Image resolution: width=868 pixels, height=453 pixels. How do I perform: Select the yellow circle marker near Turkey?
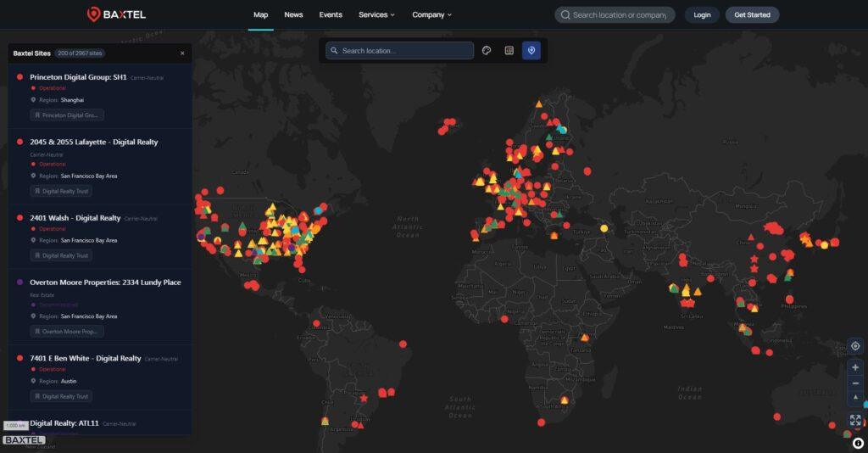pyautogui.click(x=604, y=228)
